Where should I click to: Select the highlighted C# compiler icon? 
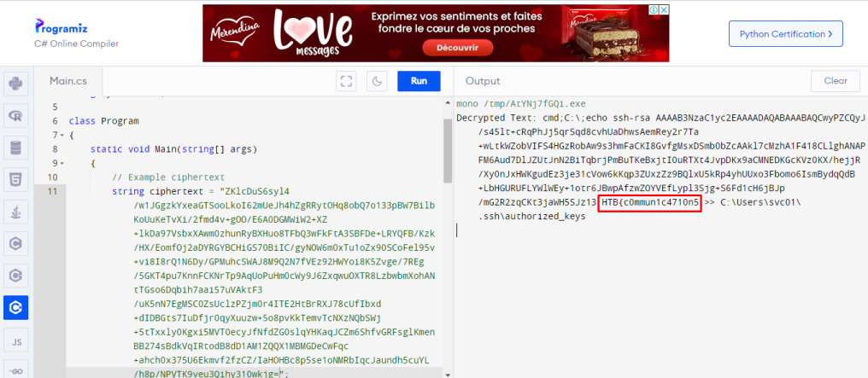pos(15,307)
